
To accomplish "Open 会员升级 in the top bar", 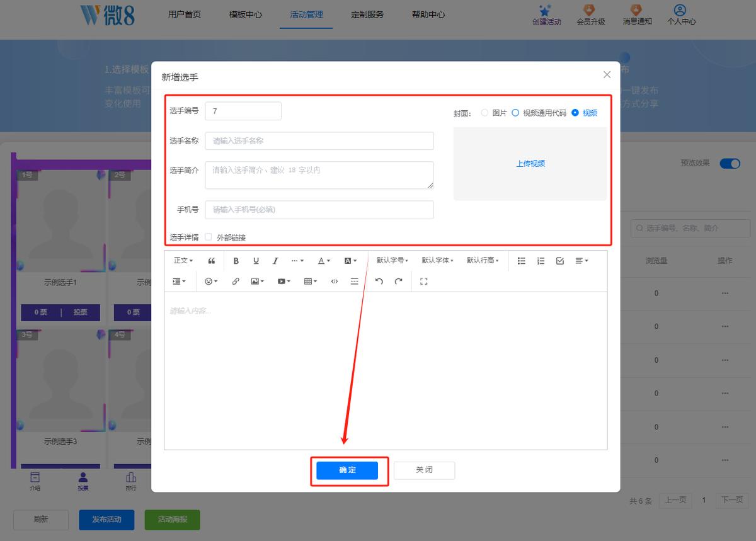I will 590,14.
